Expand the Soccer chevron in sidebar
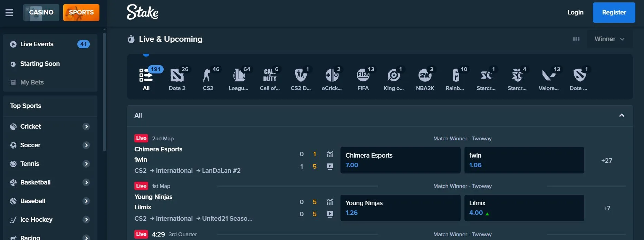Screen dimensions: 644x240 86,145
